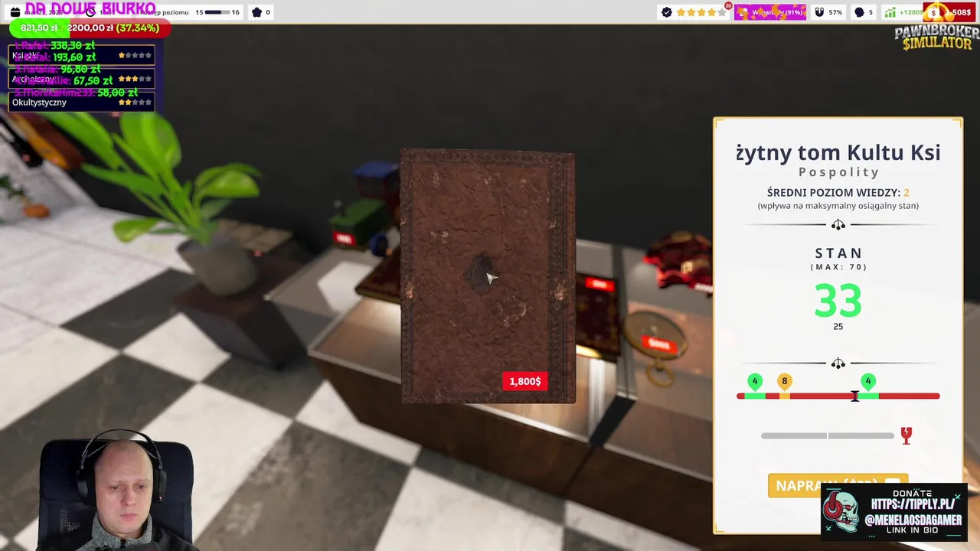Click the NAPRAW repair button

pos(838,486)
